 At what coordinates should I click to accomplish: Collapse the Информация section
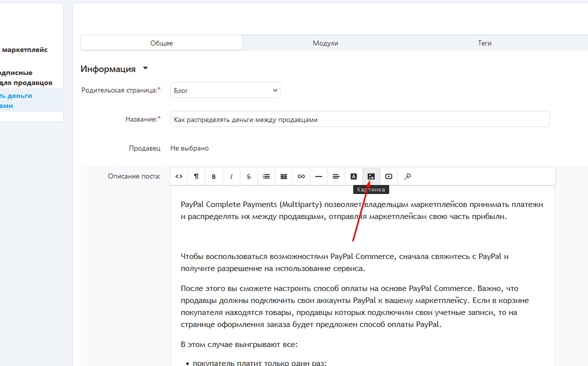[114, 68]
